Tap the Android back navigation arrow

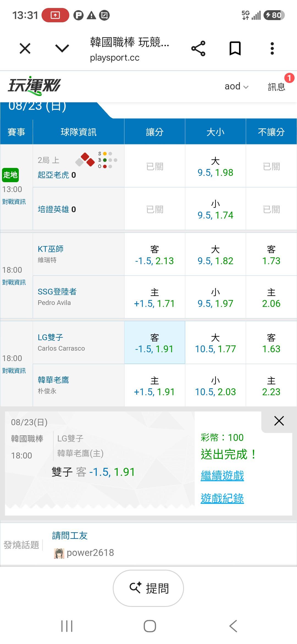233,626
